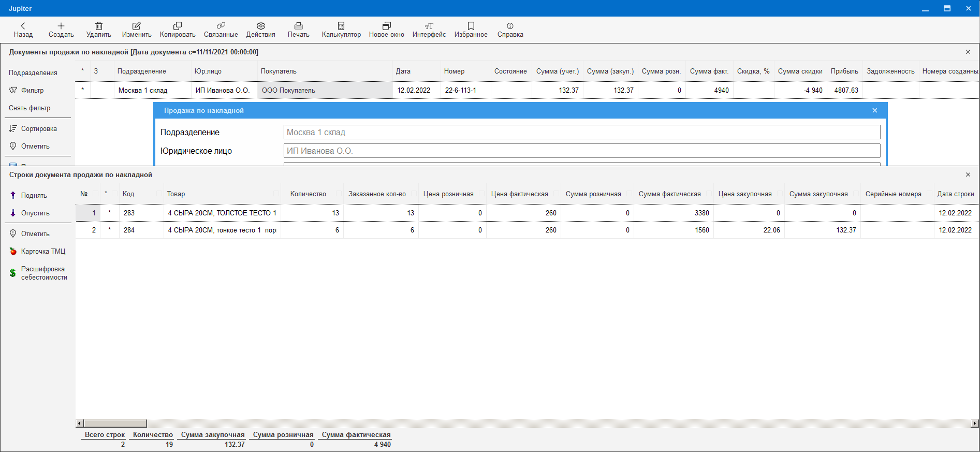Viewport: 980px width, 452px height.
Task: Apply Фильтр in documents sidebar
Action: pyautogui.click(x=26, y=90)
